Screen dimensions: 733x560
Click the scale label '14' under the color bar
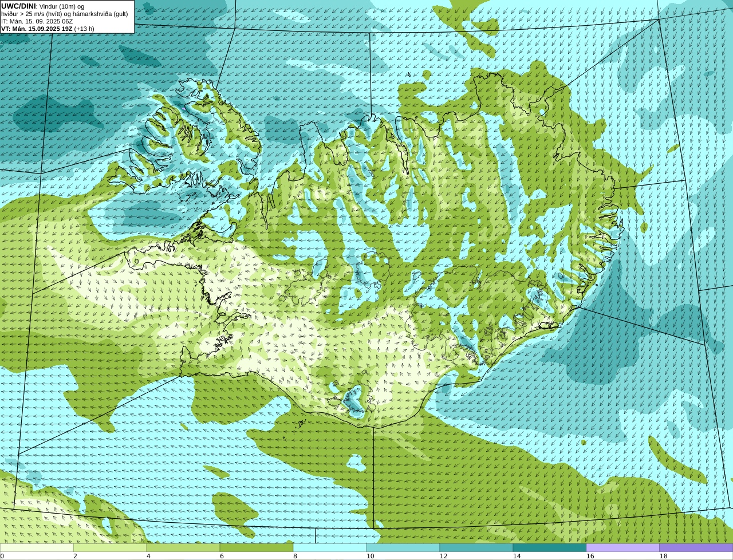click(517, 556)
